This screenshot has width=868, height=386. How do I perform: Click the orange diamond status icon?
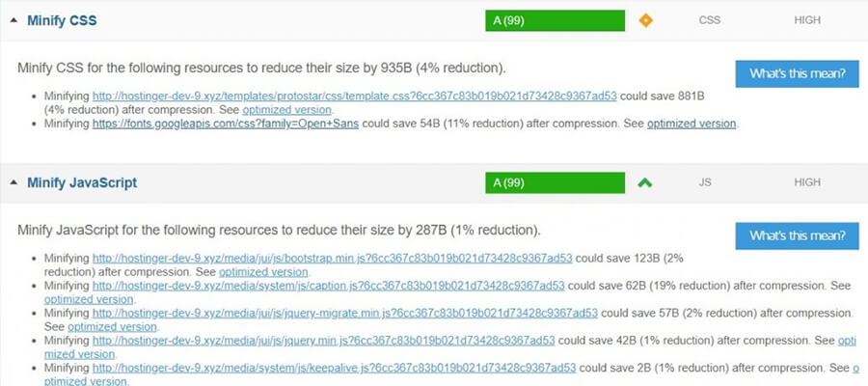pos(645,19)
